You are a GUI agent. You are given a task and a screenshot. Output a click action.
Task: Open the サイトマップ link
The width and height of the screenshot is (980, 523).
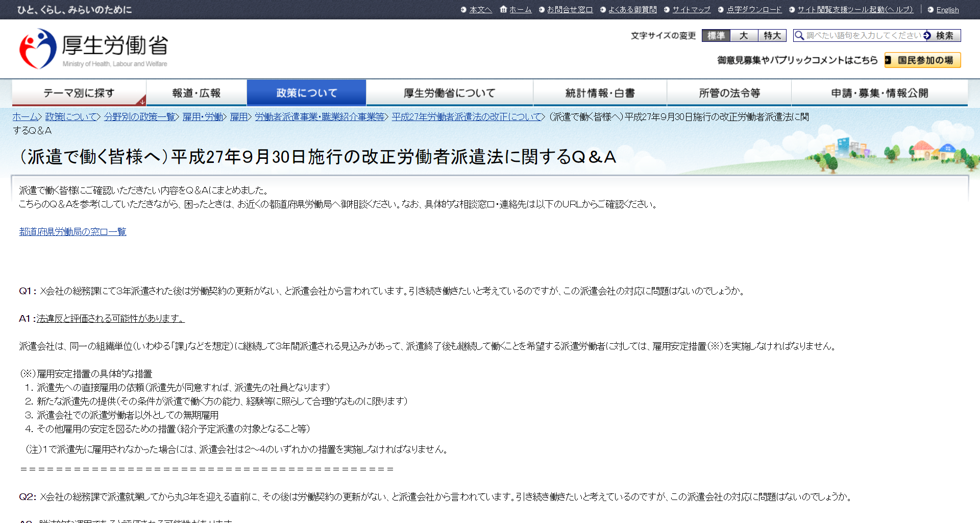pyautogui.click(x=691, y=10)
